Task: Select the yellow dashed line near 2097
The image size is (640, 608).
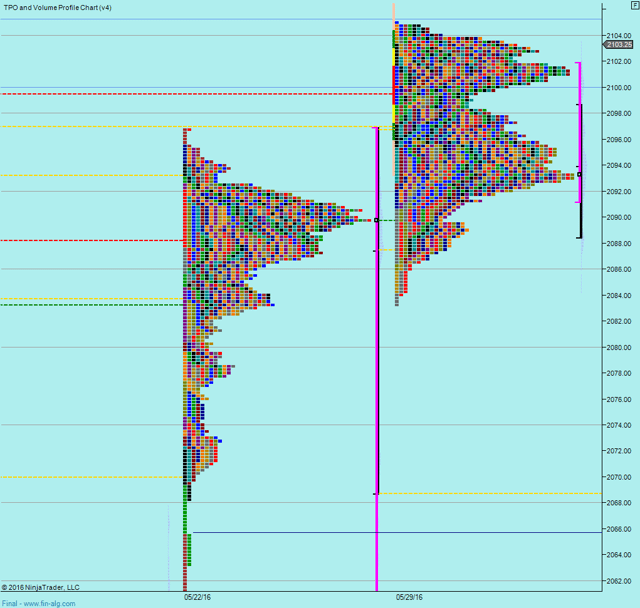Action: point(90,127)
